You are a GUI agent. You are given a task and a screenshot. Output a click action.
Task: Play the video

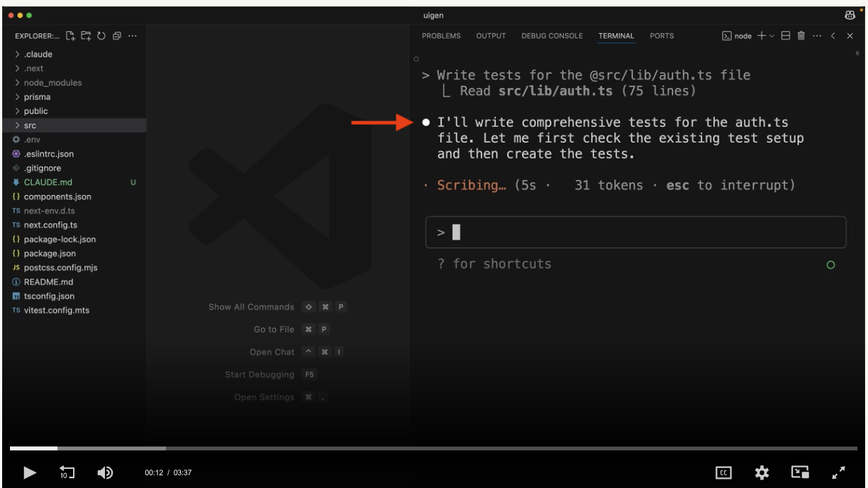click(x=30, y=472)
